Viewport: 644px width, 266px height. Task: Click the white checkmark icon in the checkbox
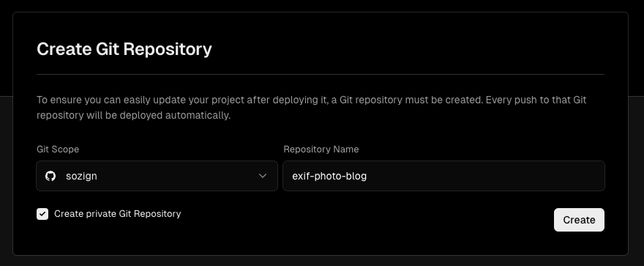pos(42,214)
